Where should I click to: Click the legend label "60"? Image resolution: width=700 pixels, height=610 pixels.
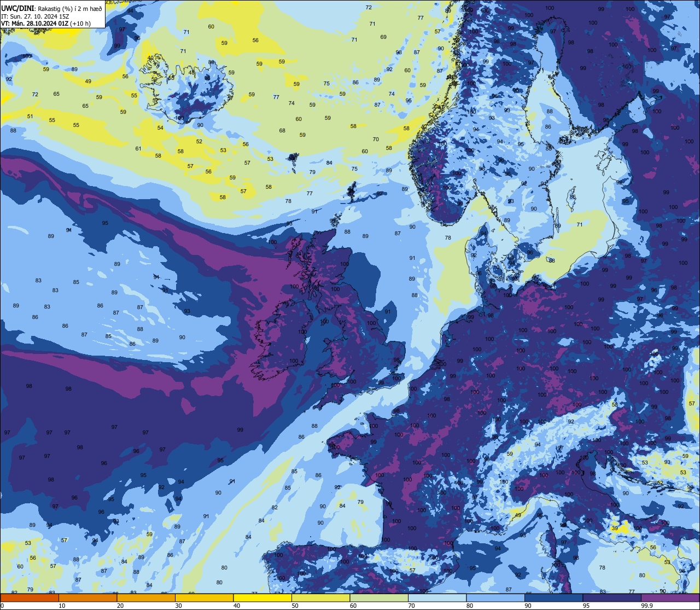pyautogui.click(x=353, y=606)
